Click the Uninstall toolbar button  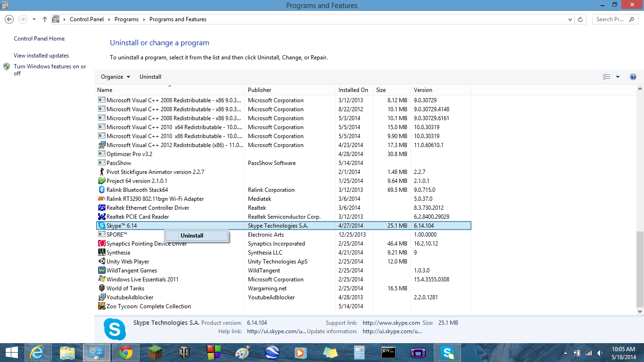[150, 77]
